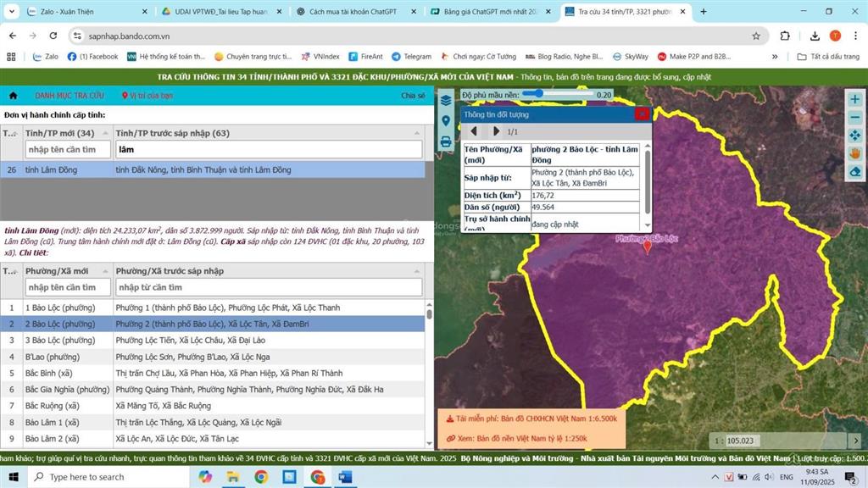This screenshot has height=488, width=868.
Task: Open Copilot from the taskbar
Action: pyautogui.click(x=205, y=477)
